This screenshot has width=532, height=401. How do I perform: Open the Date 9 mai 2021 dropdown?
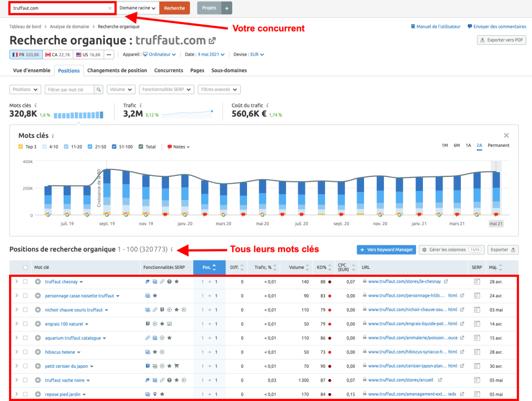coord(211,55)
